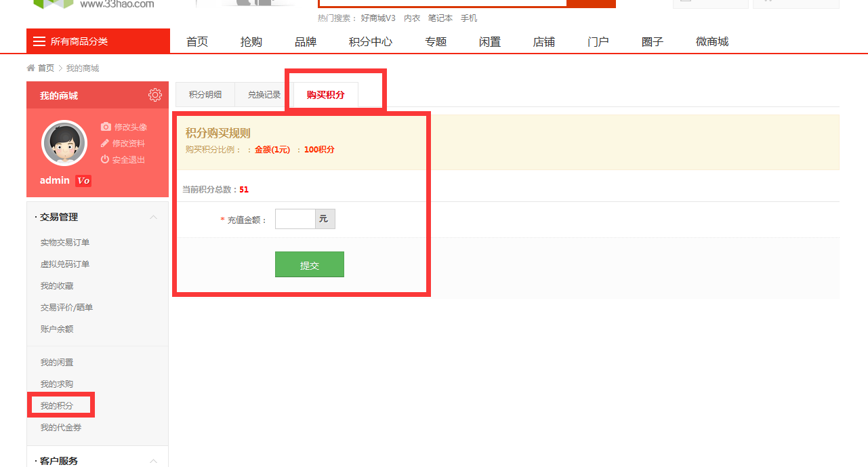868x467 pixels.
Task: Click the 100积分 ratio text
Action: [319, 149]
